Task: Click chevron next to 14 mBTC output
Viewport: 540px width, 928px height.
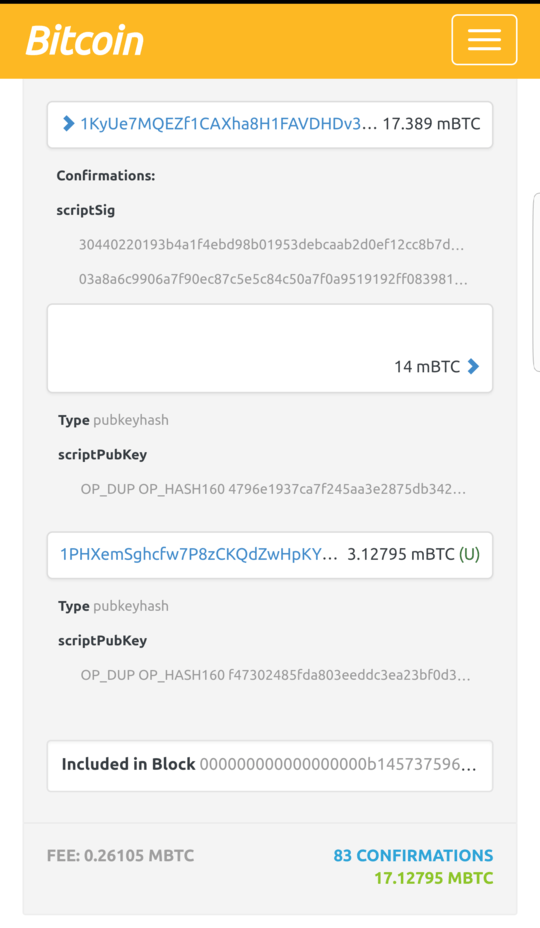Action: point(472,366)
